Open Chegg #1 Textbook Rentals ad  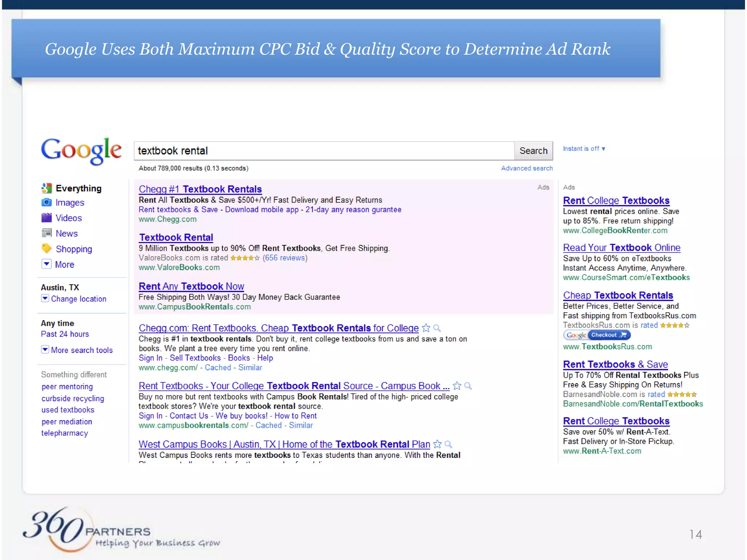click(x=200, y=189)
